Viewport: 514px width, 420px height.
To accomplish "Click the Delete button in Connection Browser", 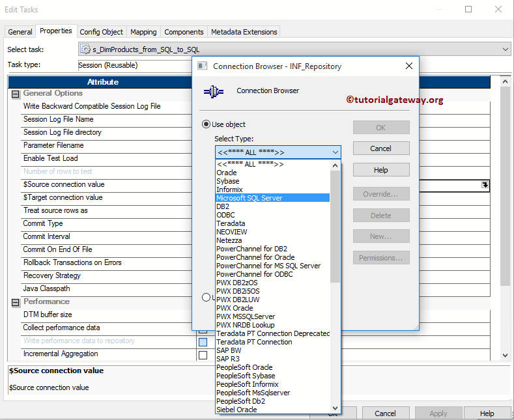I will [381, 216].
